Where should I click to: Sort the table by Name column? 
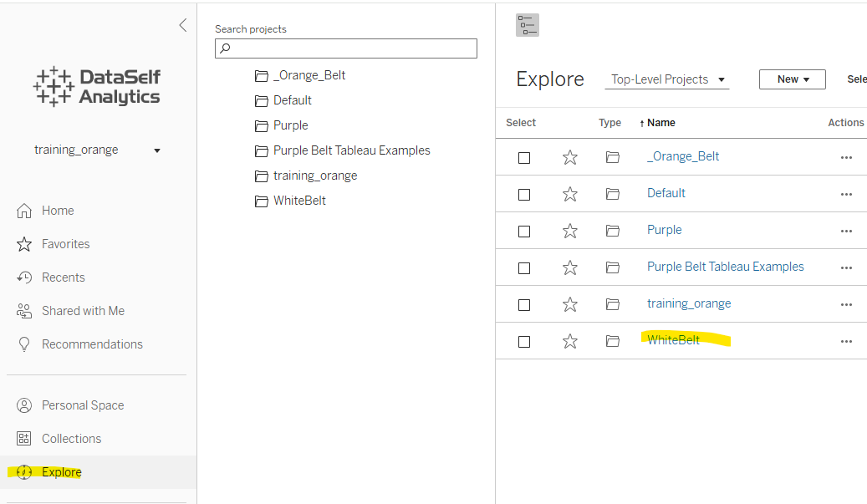pyautogui.click(x=657, y=123)
